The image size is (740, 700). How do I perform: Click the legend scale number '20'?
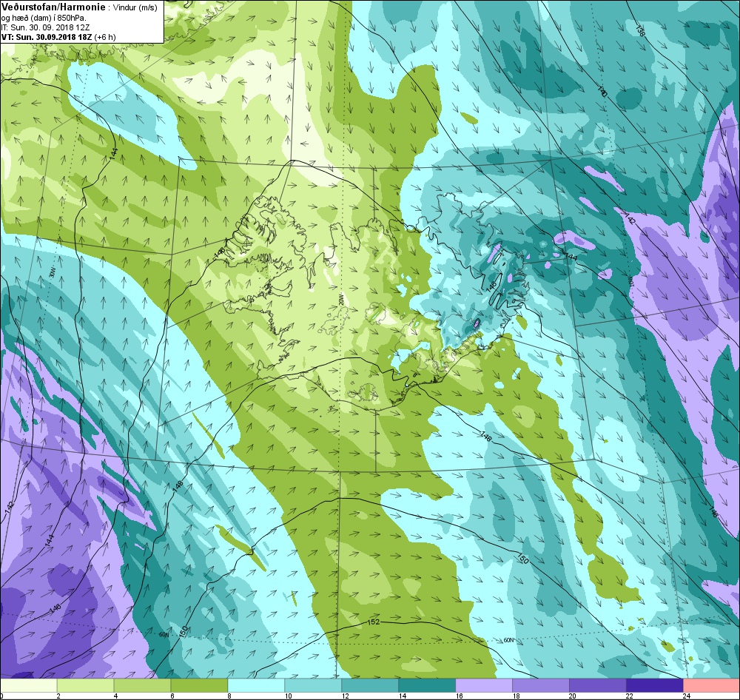(x=573, y=696)
